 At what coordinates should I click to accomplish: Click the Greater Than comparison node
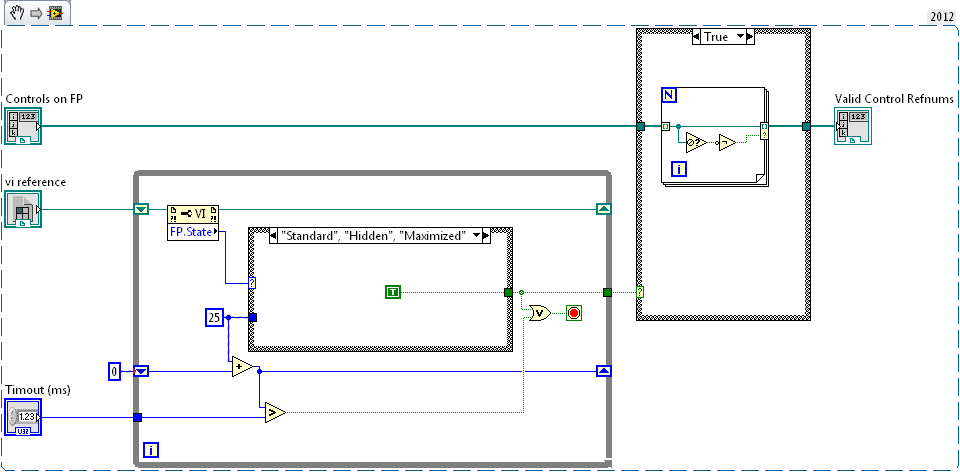(x=275, y=411)
